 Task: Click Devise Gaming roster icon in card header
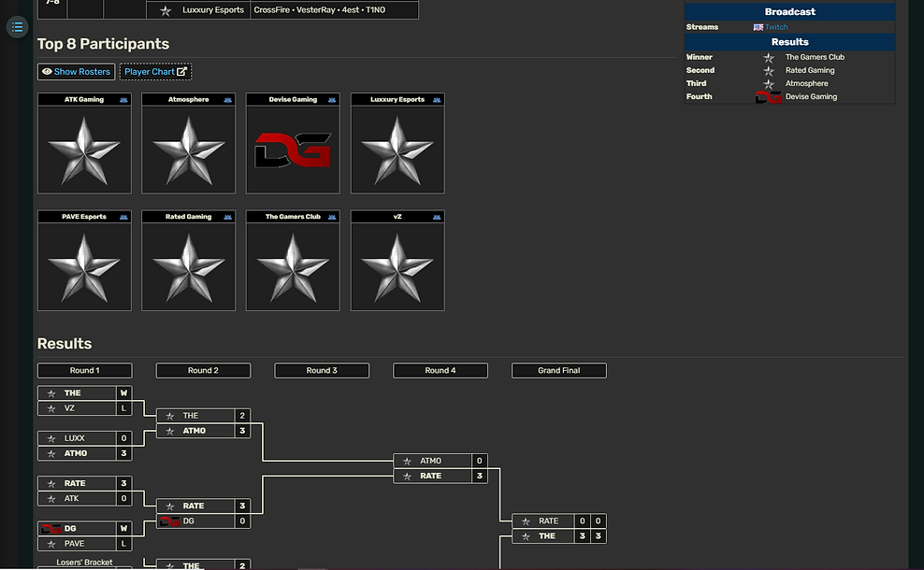(x=332, y=100)
